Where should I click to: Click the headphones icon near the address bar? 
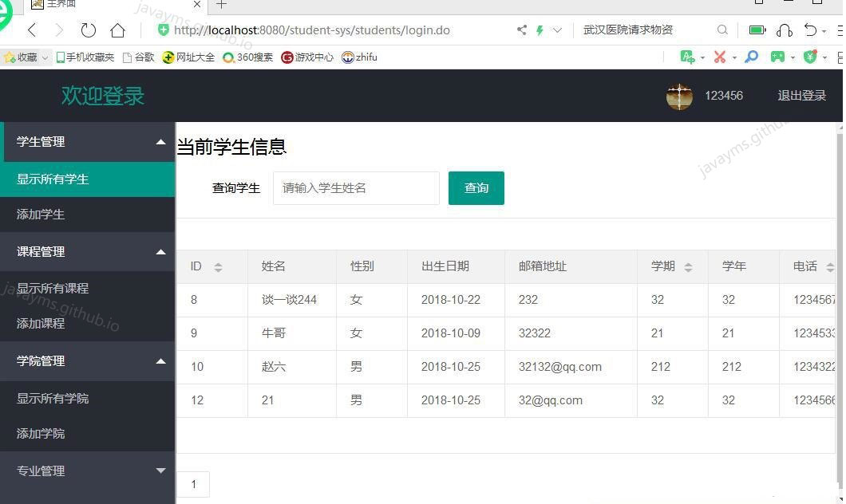pyautogui.click(x=785, y=30)
